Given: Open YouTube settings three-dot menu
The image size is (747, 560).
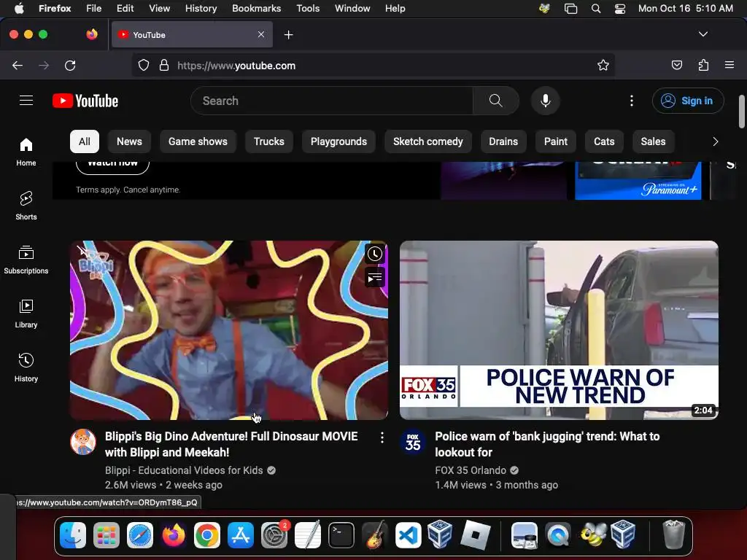Looking at the screenshot, I should point(632,101).
